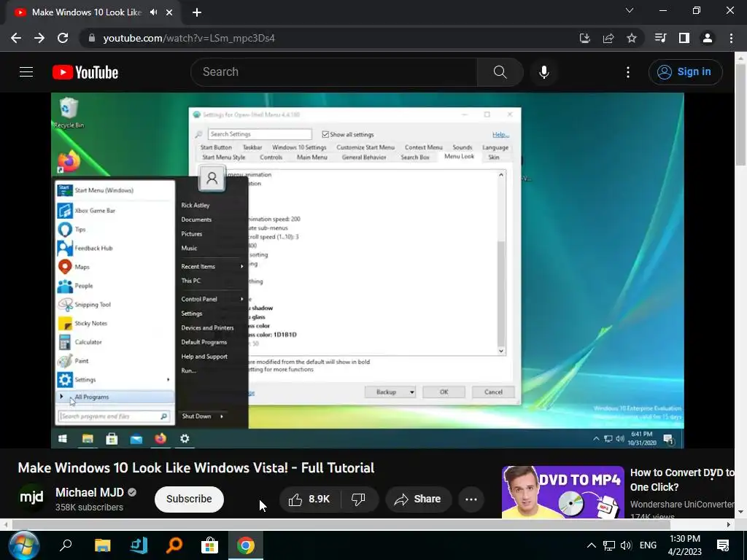Image resolution: width=747 pixels, height=560 pixels.
Task: Open taskbar Search magnifier
Action: [65, 545]
